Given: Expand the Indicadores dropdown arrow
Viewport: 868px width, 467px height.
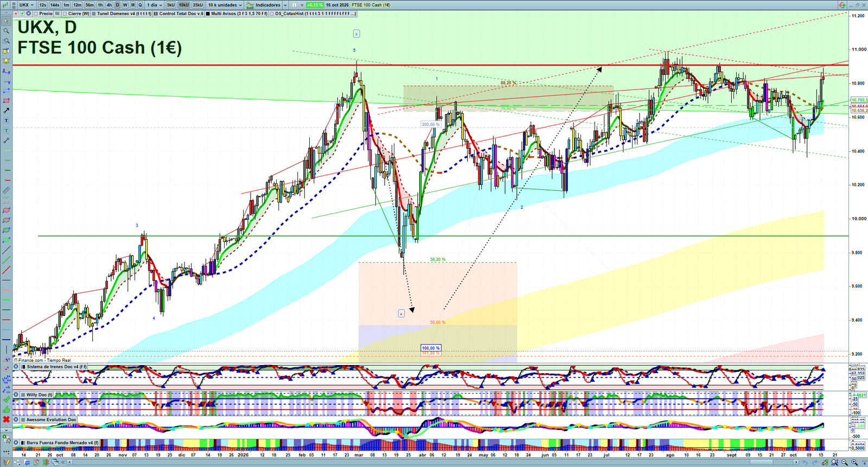Looking at the screenshot, I should click(285, 5).
